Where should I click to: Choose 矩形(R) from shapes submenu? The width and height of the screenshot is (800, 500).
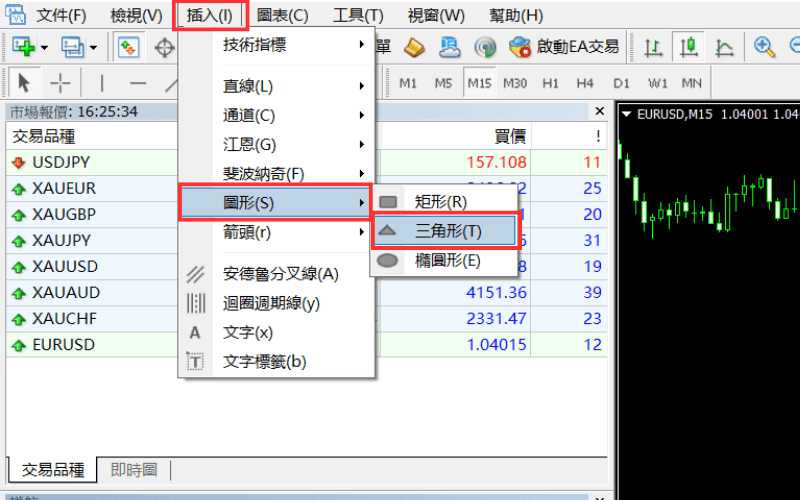click(x=444, y=202)
